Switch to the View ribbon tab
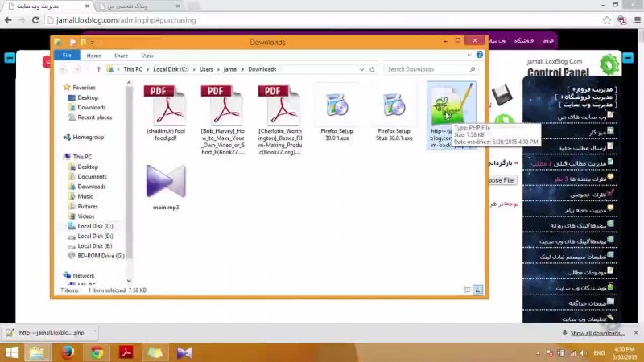Viewport: 644px width, 362px height. (147, 56)
